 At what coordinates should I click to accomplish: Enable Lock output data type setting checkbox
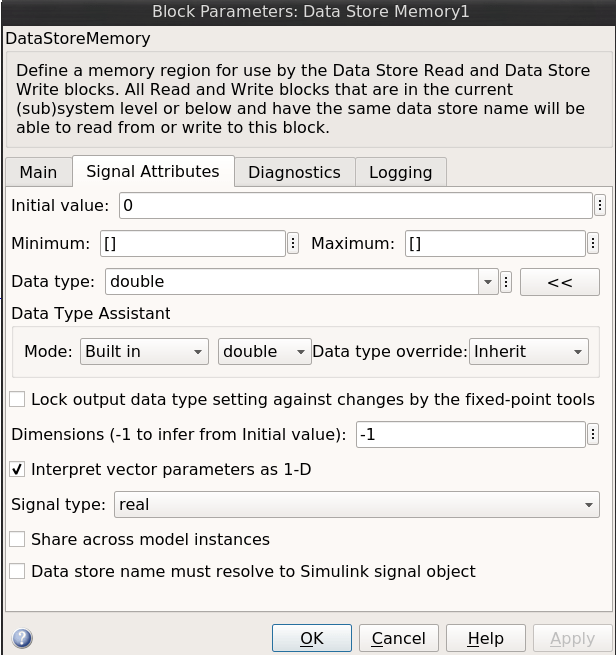click(x=17, y=399)
